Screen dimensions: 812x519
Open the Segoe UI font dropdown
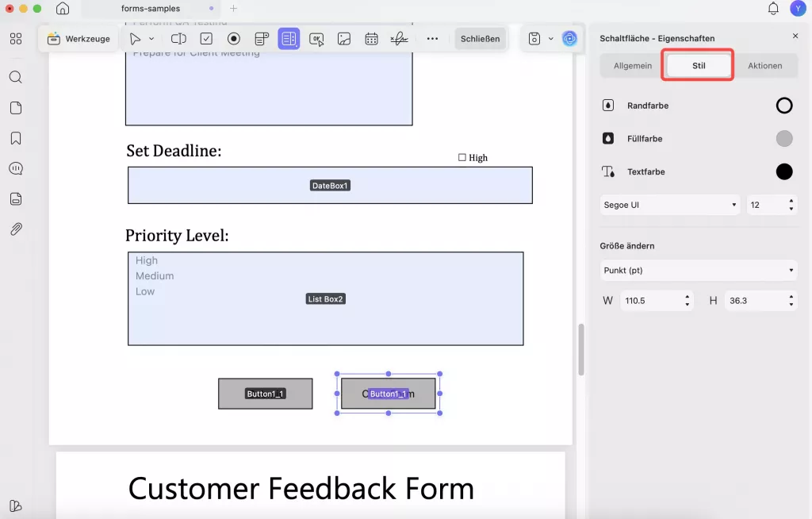[x=669, y=205]
